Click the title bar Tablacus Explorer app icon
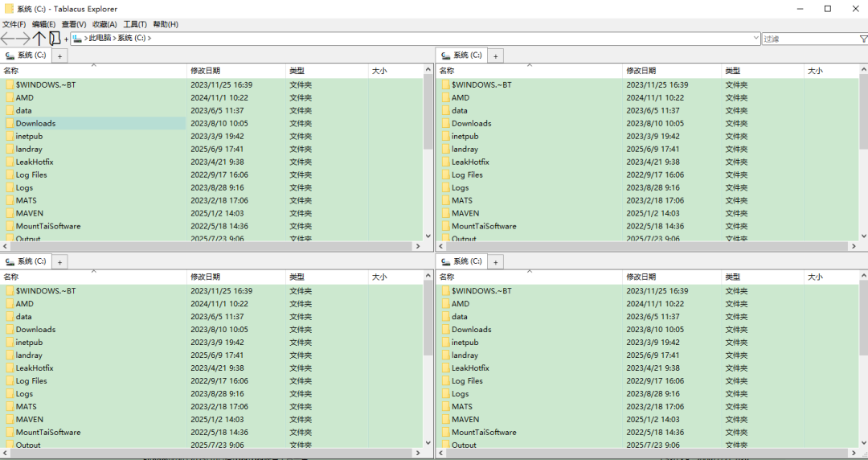The width and height of the screenshot is (868, 460). pyautogui.click(x=9, y=9)
